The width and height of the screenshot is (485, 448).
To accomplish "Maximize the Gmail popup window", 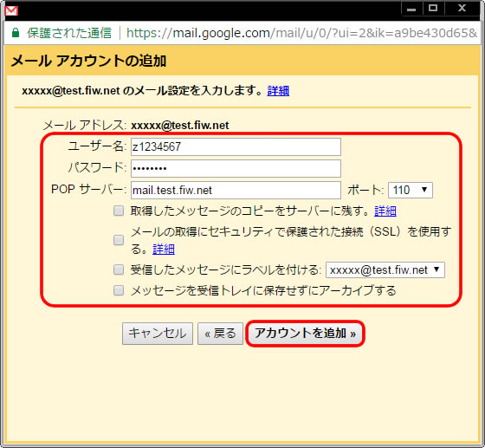I will 433,9.
